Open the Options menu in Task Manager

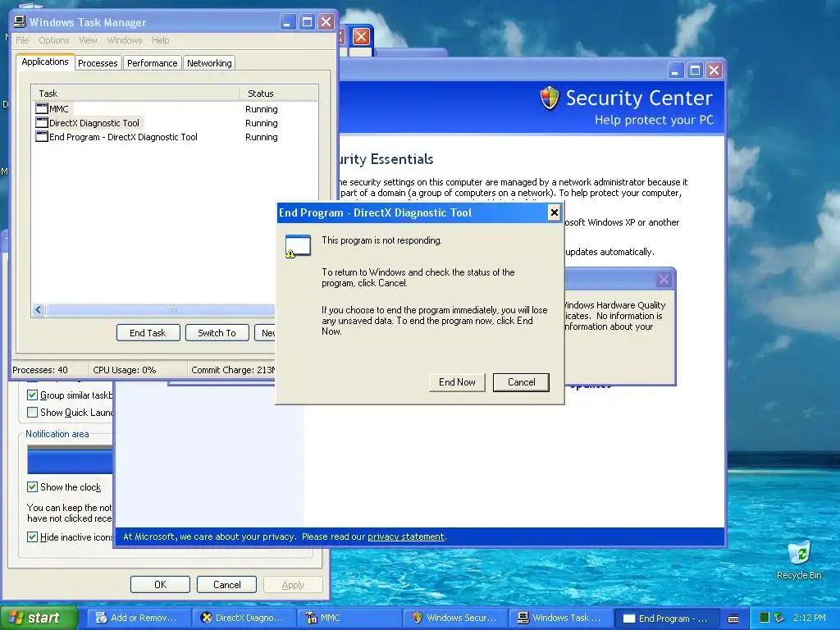[x=54, y=40]
